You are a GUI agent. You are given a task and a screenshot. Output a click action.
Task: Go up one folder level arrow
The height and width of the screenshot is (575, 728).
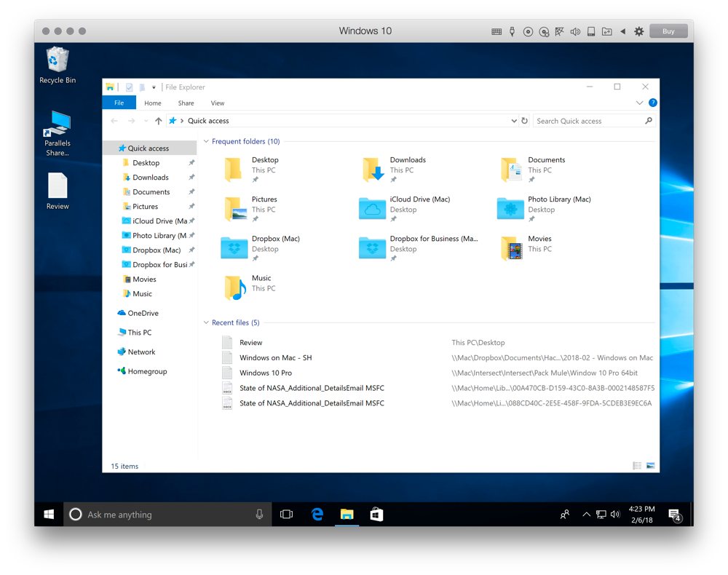[158, 121]
